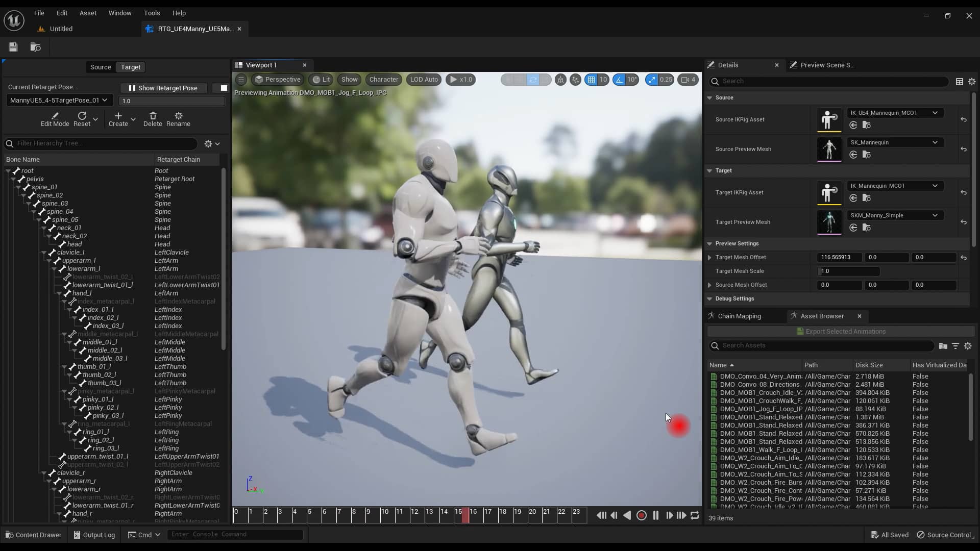The image size is (980, 551).
Task: Enable Edit Mode for retarget pose
Action: [55, 119]
